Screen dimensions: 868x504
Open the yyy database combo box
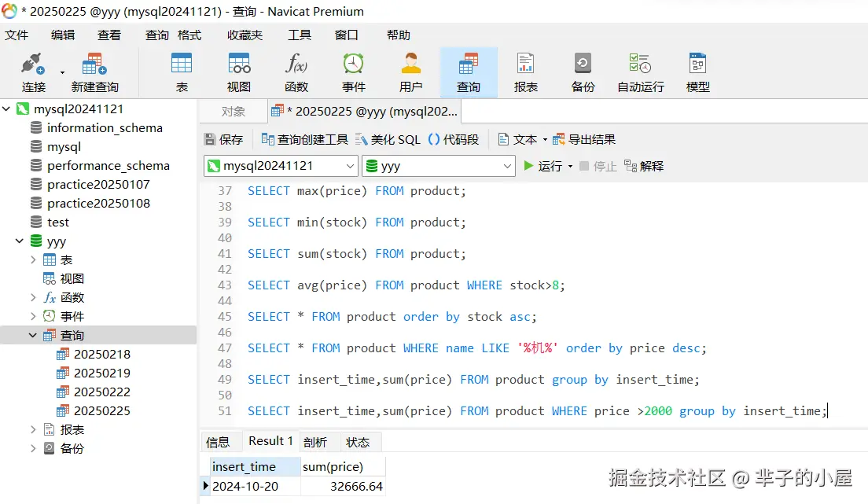[439, 166]
